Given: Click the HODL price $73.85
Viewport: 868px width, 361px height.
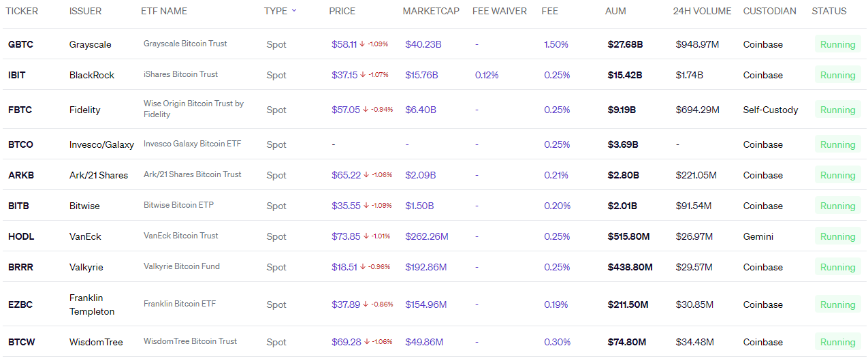Looking at the screenshot, I should [x=346, y=236].
